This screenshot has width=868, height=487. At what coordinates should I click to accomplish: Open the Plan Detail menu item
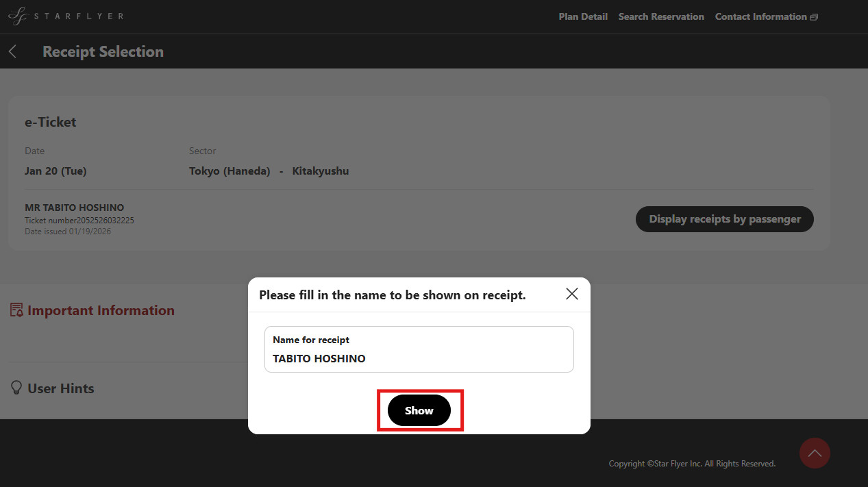583,16
